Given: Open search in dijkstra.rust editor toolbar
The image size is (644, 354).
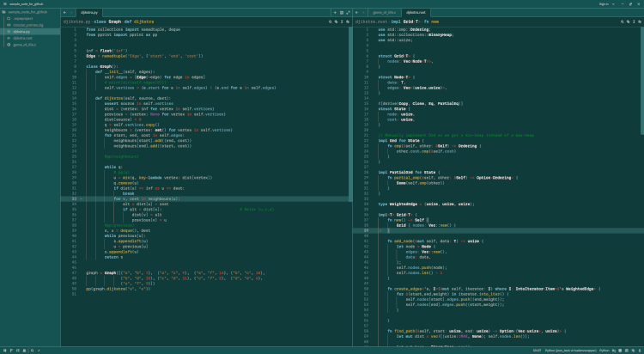Looking at the screenshot, I should click(x=622, y=21).
